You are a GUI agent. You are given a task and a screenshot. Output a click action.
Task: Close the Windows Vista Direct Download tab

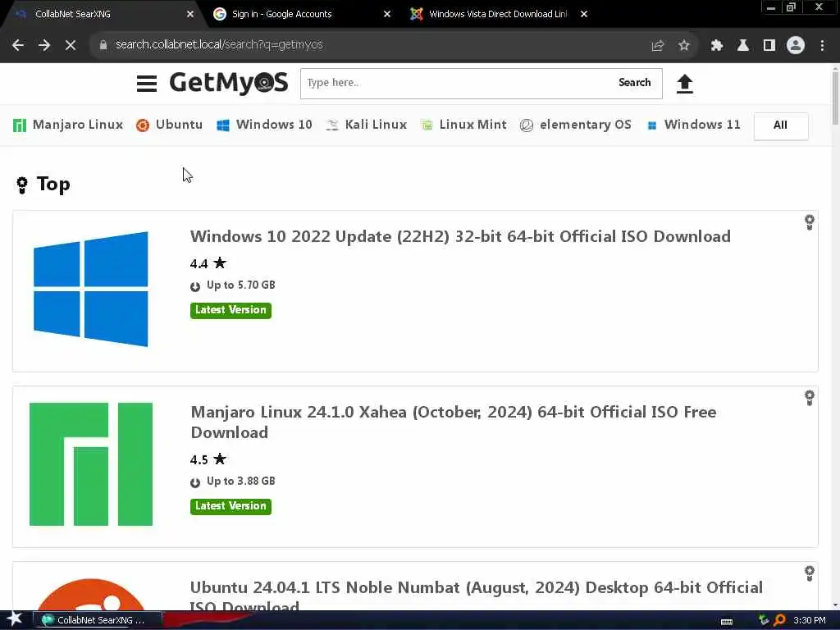584,15
